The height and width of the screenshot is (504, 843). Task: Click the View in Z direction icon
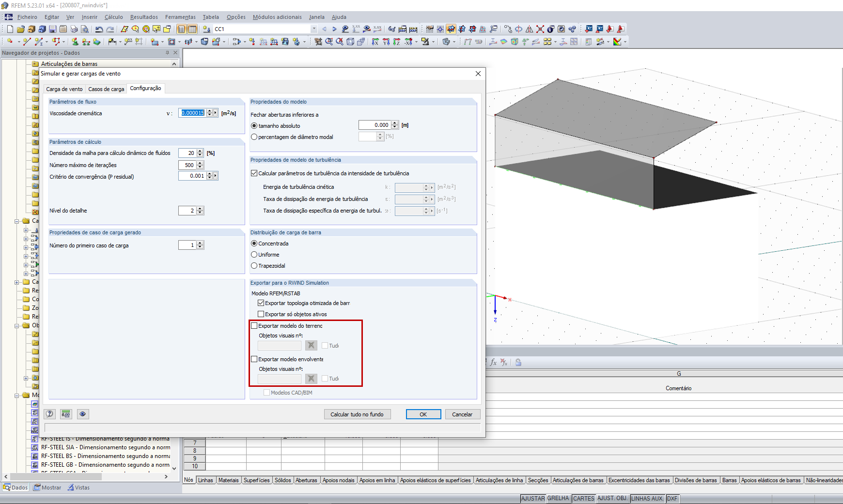[x=397, y=42]
